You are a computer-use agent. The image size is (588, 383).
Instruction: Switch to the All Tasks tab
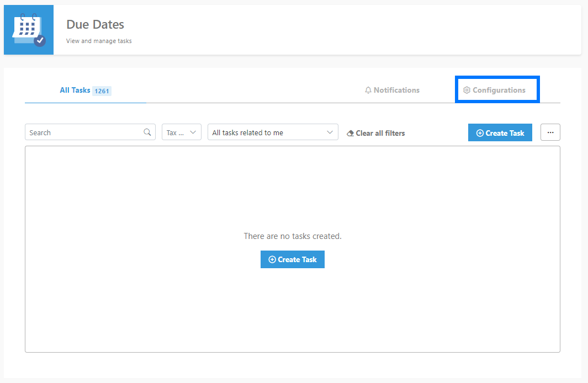click(x=75, y=91)
